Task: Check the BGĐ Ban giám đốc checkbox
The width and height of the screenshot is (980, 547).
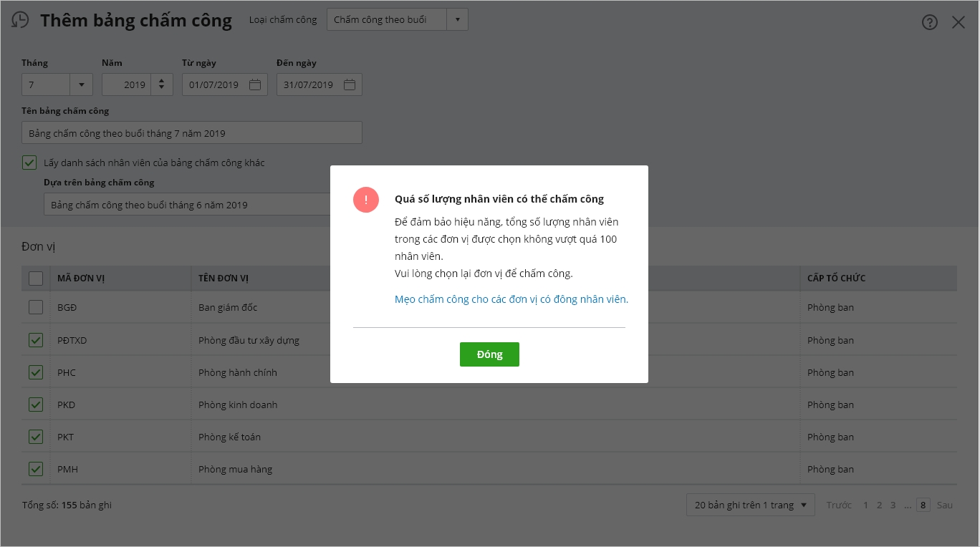Action: coord(36,307)
